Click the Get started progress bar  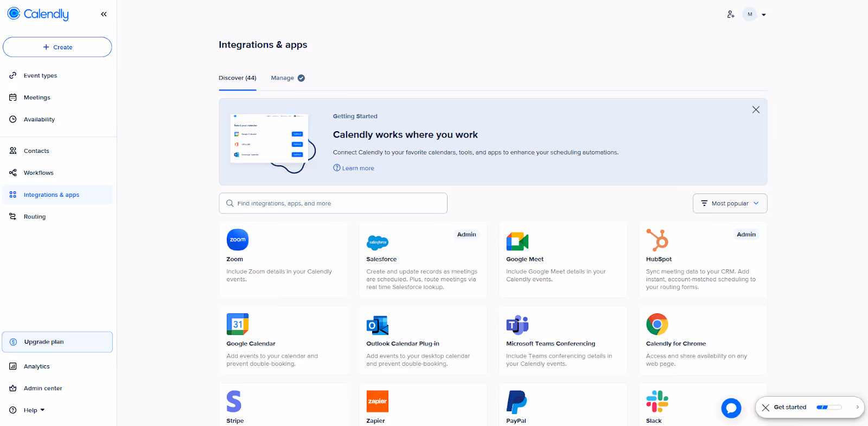pos(829,408)
